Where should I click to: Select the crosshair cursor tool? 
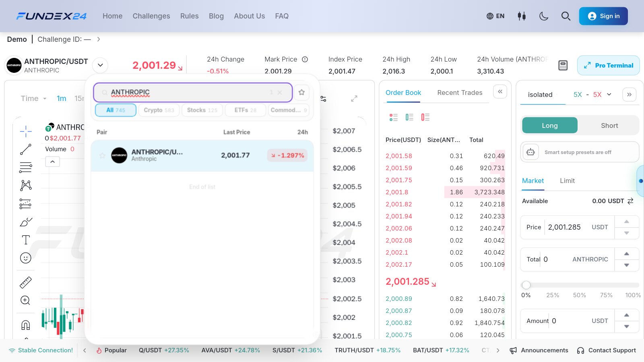(26, 131)
